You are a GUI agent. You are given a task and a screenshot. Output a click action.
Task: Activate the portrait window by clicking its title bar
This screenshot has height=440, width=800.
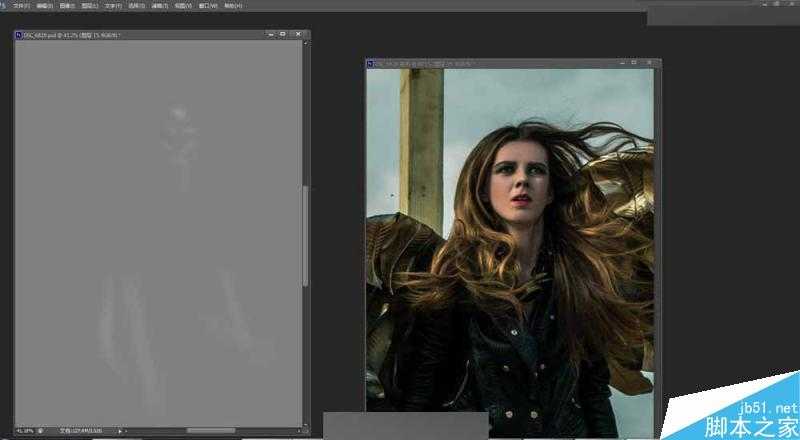[x=500, y=64]
